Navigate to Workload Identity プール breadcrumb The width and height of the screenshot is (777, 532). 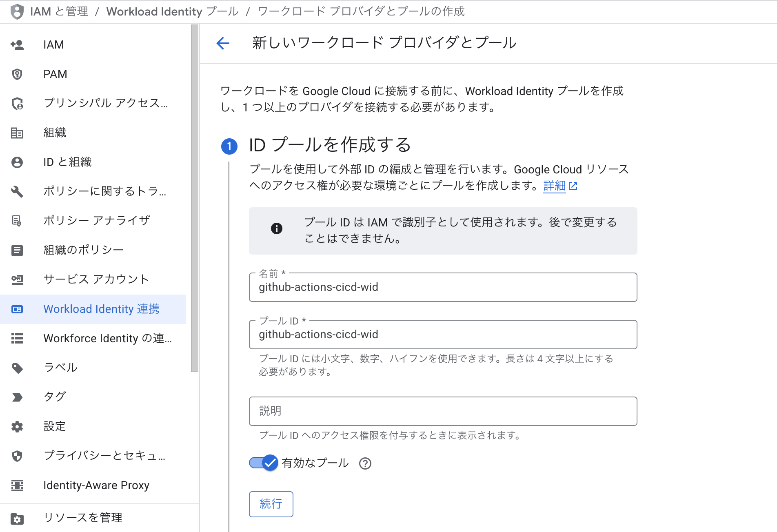[x=172, y=11]
